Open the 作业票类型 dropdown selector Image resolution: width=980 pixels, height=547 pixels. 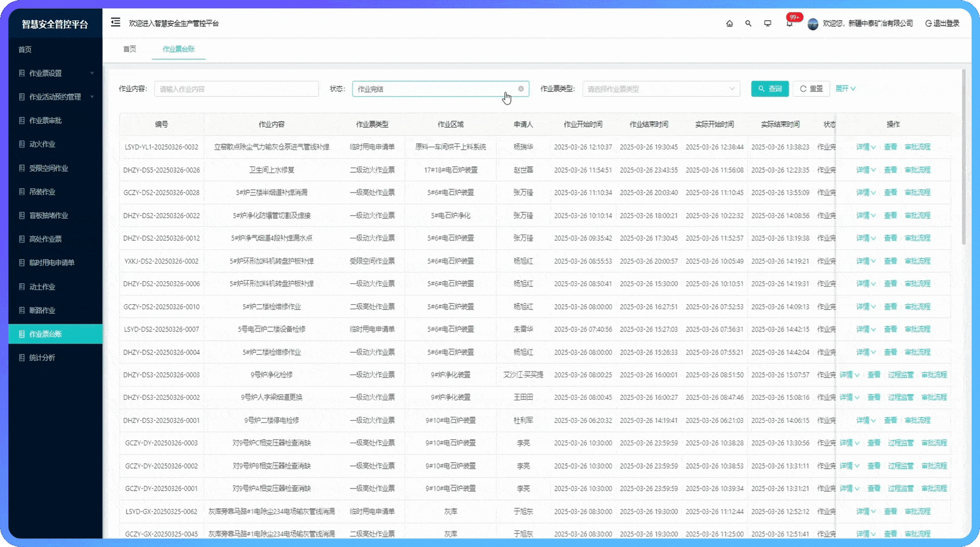point(661,89)
